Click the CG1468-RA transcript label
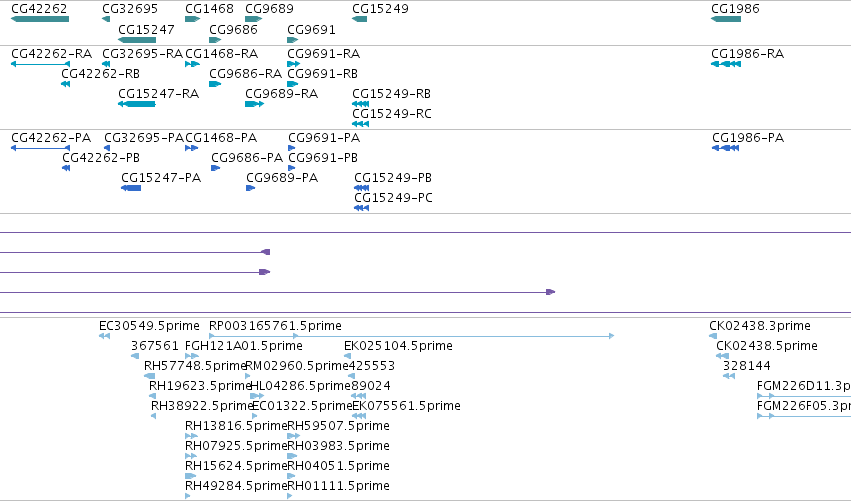The width and height of the screenshot is (851, 501). click(x=222, y=54)
